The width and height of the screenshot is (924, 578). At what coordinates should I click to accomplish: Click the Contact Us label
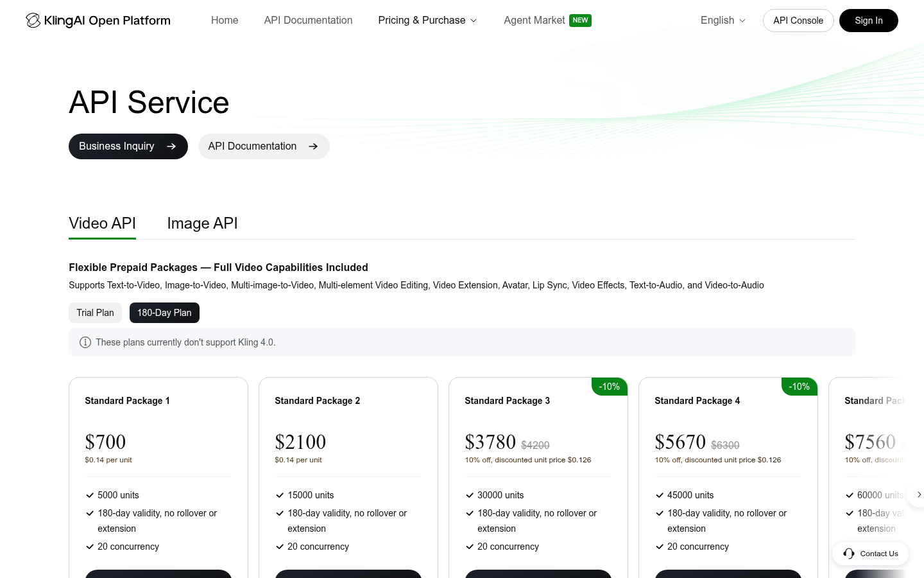pyautogui.click(x=879, y=554)
